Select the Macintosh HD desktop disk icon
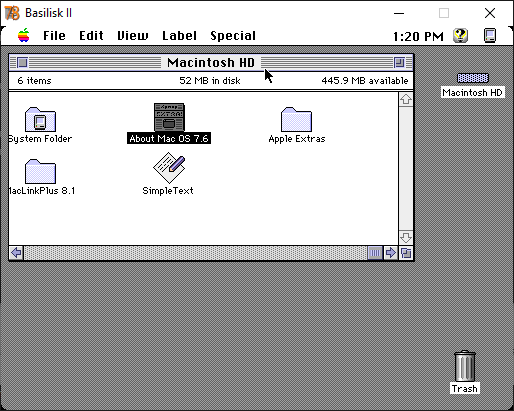 [x=473, y=78]
